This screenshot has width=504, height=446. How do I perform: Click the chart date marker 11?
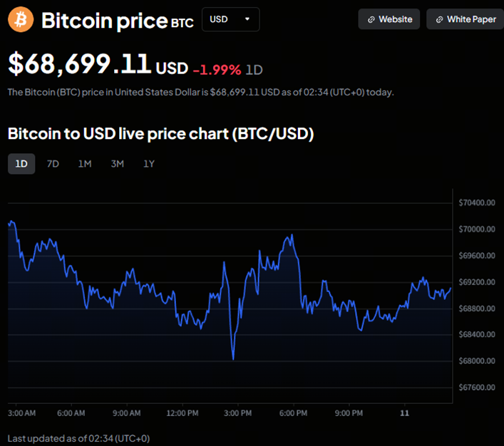click(405, 413)
